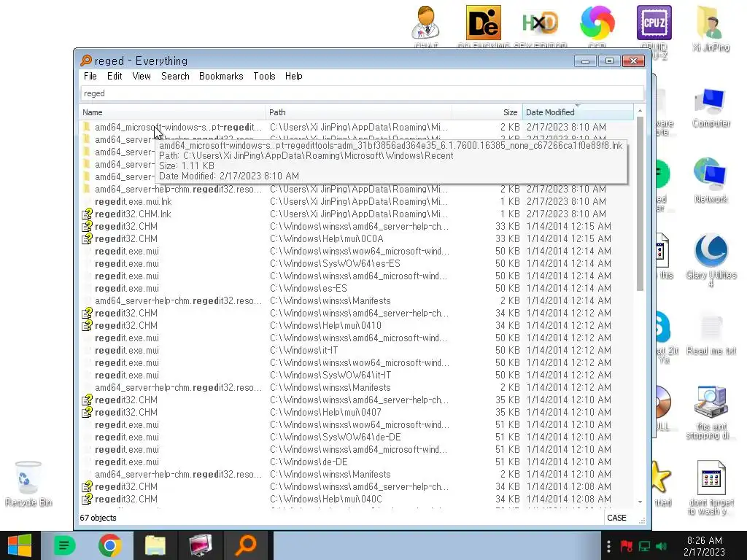Screen dimensions: 747x560
Task: Click the vertical scrollbar thumb in Everything
Action: 640,203
